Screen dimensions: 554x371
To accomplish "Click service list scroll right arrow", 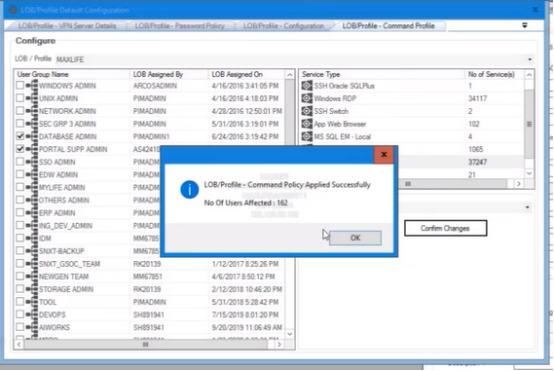I will coord(519,184).
